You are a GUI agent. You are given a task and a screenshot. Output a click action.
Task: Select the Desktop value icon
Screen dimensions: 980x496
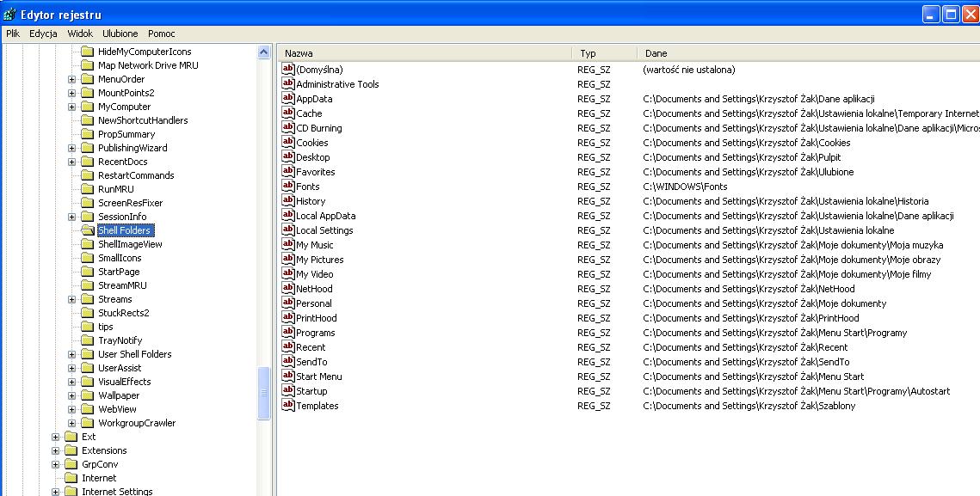[288, 156]
